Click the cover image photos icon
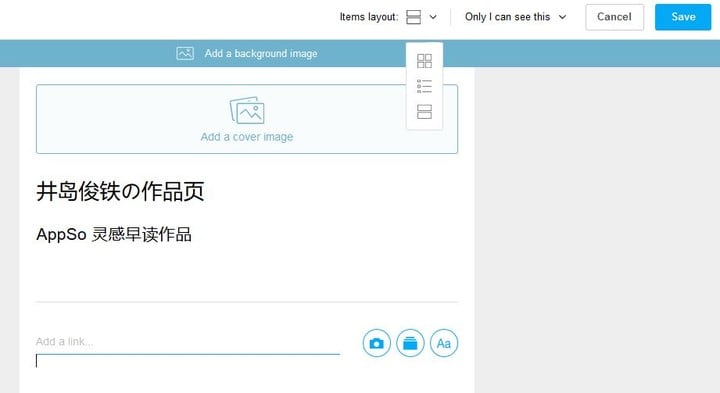This screenshot has height=393, width=720. click(x=247, y=110)
